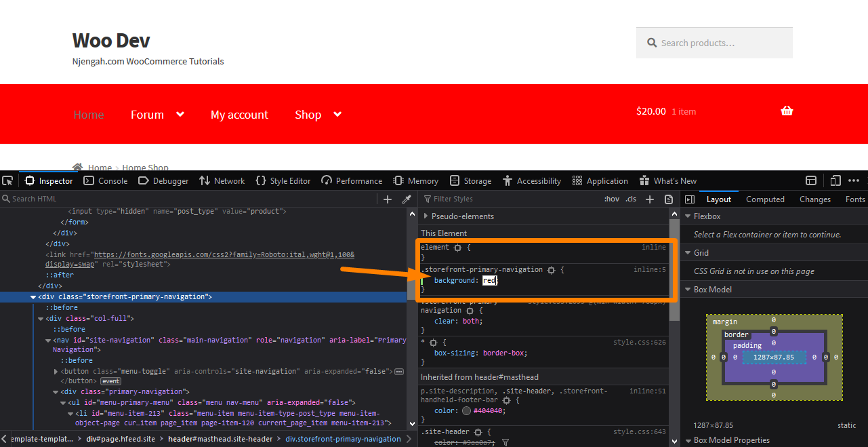Switch to the Changes sidebar tab
Screen dimensions: 868x447
tap(815, 199)
